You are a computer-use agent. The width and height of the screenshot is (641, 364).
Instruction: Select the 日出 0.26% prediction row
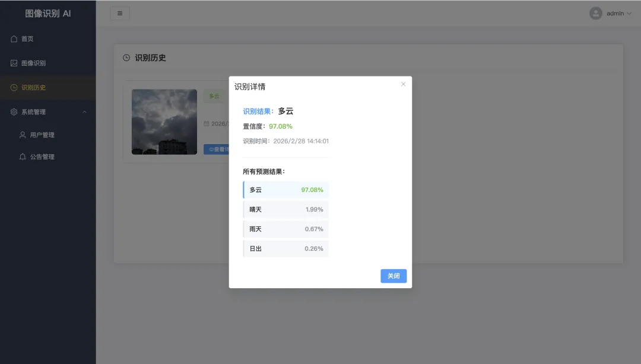click(285, 249)
